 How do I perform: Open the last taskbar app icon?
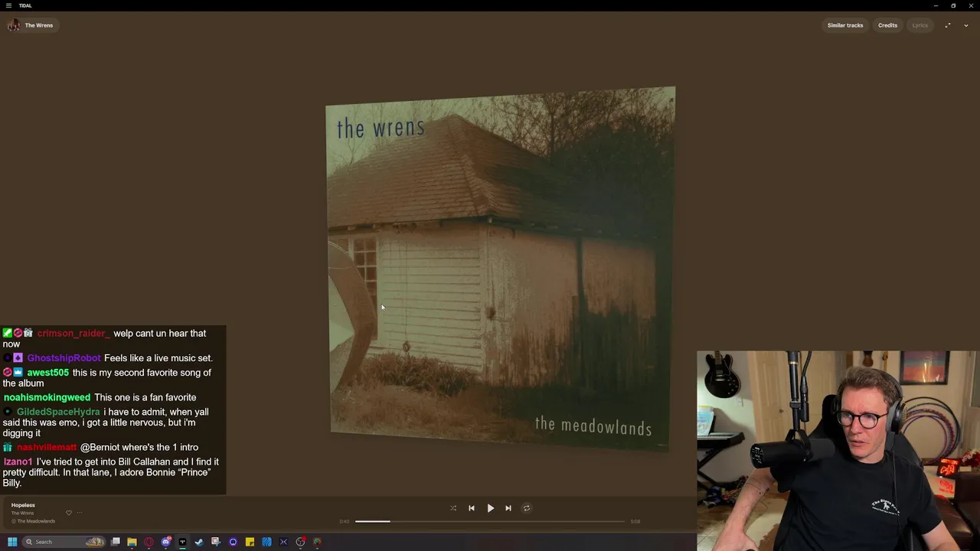coord(317,542)
